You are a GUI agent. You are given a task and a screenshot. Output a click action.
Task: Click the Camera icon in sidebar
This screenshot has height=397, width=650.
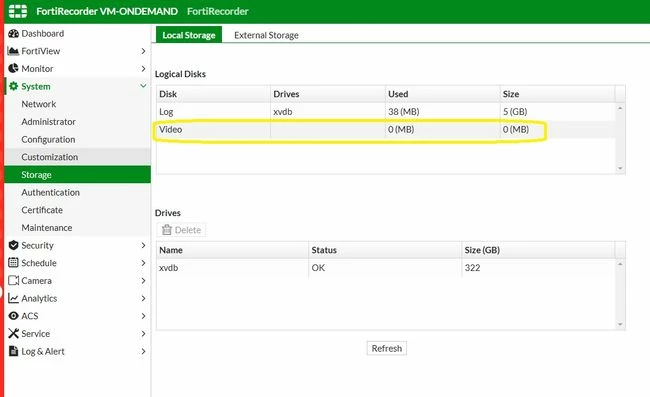(x=13, y=281)
